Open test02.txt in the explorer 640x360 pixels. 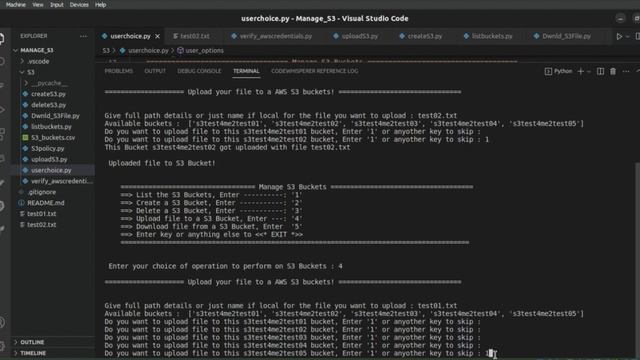[42, 224]
